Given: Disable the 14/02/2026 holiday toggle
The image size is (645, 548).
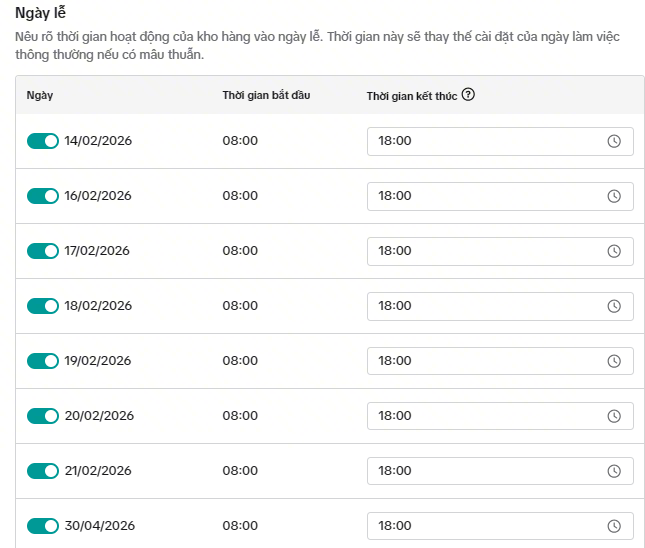Looking at the screenshot, I should (x=43, y=141).
